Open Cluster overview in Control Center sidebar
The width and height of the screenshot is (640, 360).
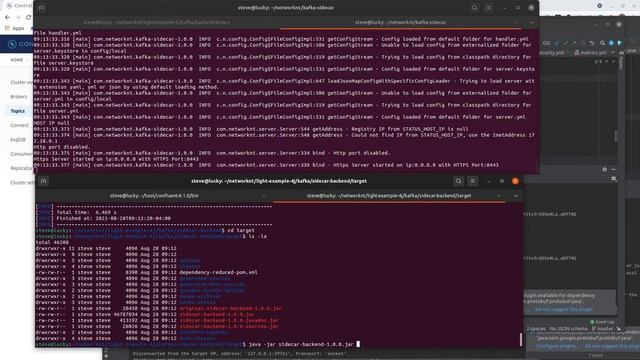click(x=21, y=82)
